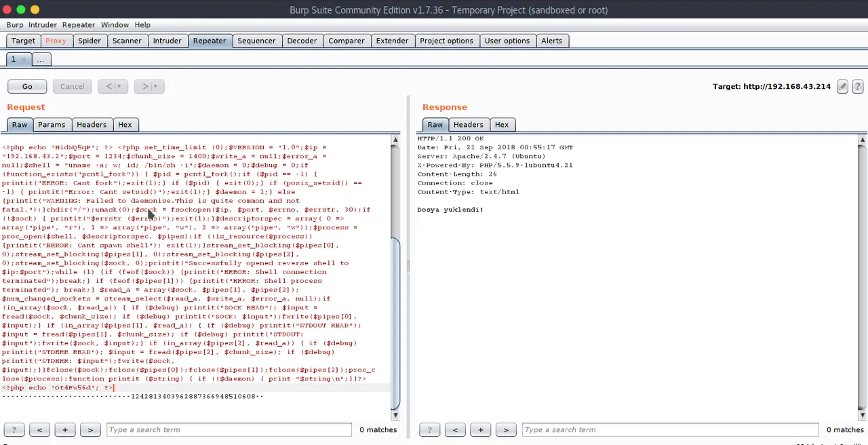Click the plus options button in Request search
Image resolution: width=868 pixels, height=445 pixels.
tap(65, 429)
